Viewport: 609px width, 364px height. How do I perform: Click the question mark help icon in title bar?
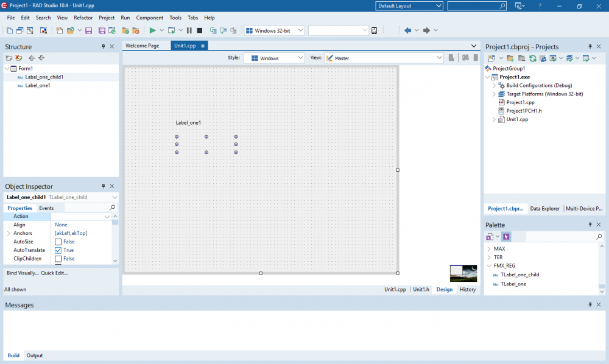[540, 6]
